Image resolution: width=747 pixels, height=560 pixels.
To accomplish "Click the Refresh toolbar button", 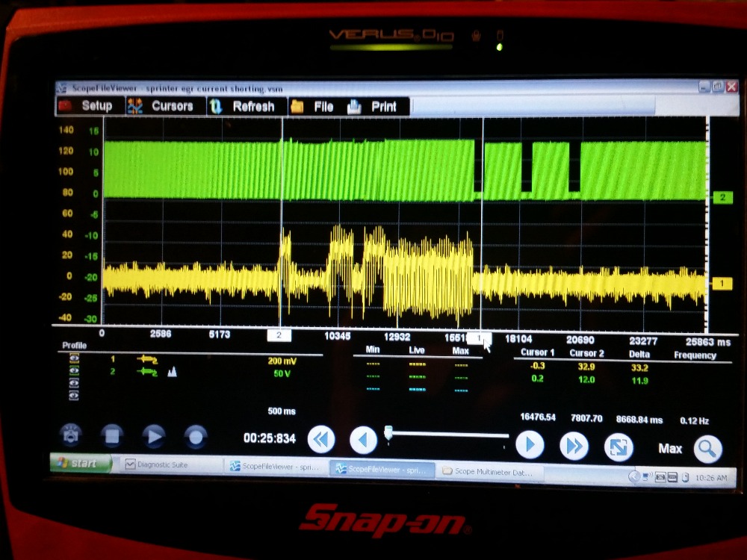I will pos(243,107).
